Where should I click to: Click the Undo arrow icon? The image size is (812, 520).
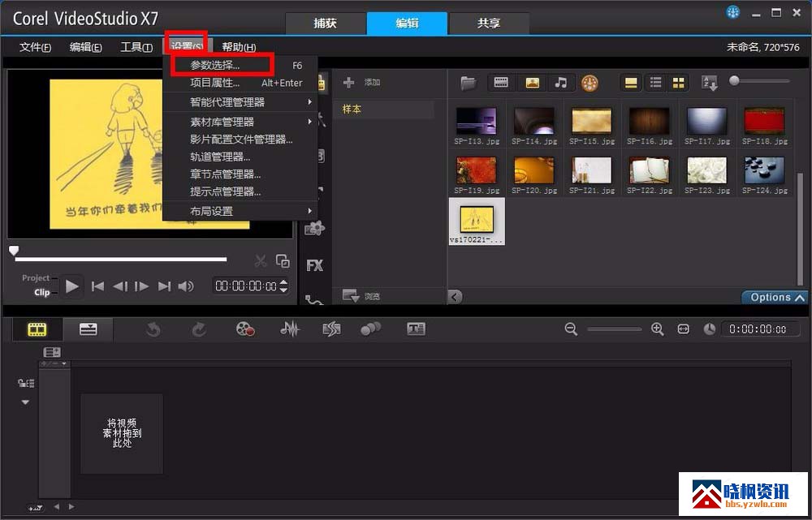(x=153, y=329)
